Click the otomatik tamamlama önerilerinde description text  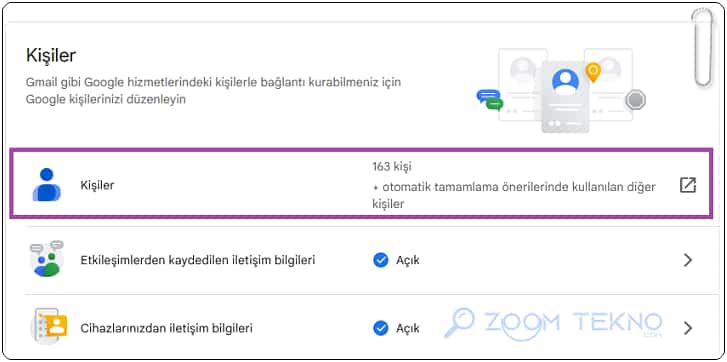[x=514, y=195]
